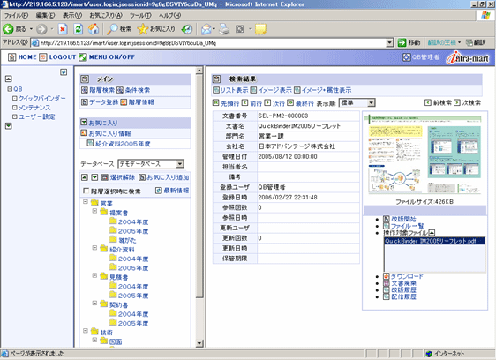Open IE Favorites star (お気に入り) button
The width and height of the screenshot is (496, 360).
(156, 29)
